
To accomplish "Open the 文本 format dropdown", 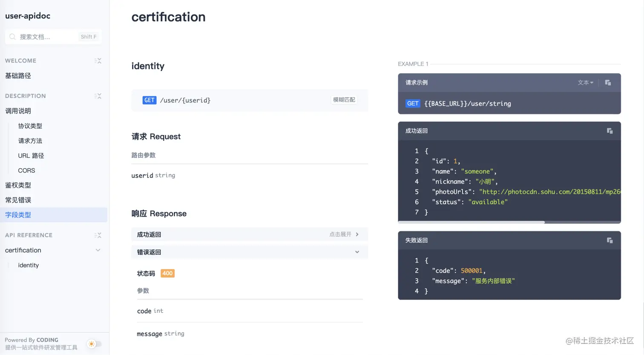I will point(585,83).
